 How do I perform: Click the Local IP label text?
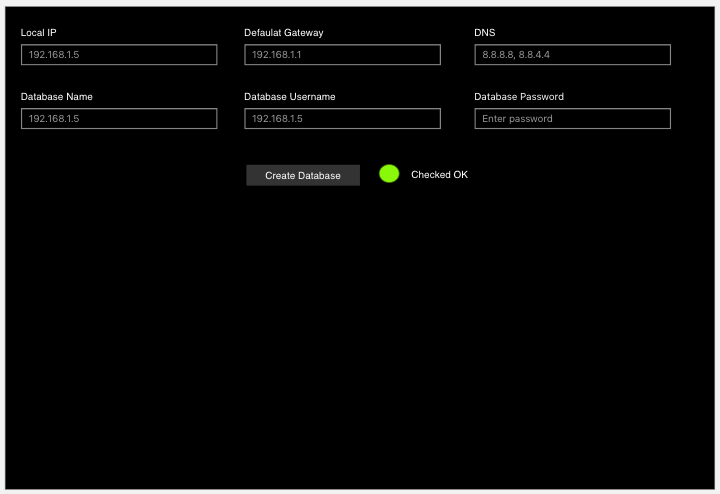[x=38, y=33]
